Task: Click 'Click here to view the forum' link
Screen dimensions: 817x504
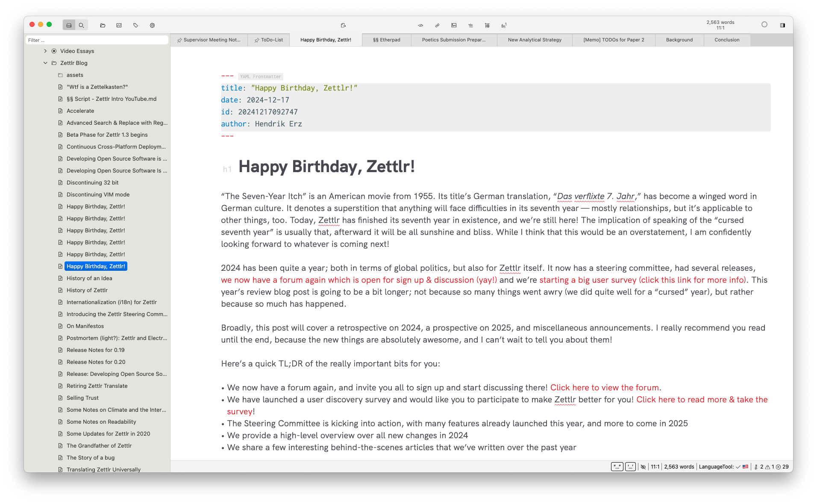Action: (x=604, y=387)
